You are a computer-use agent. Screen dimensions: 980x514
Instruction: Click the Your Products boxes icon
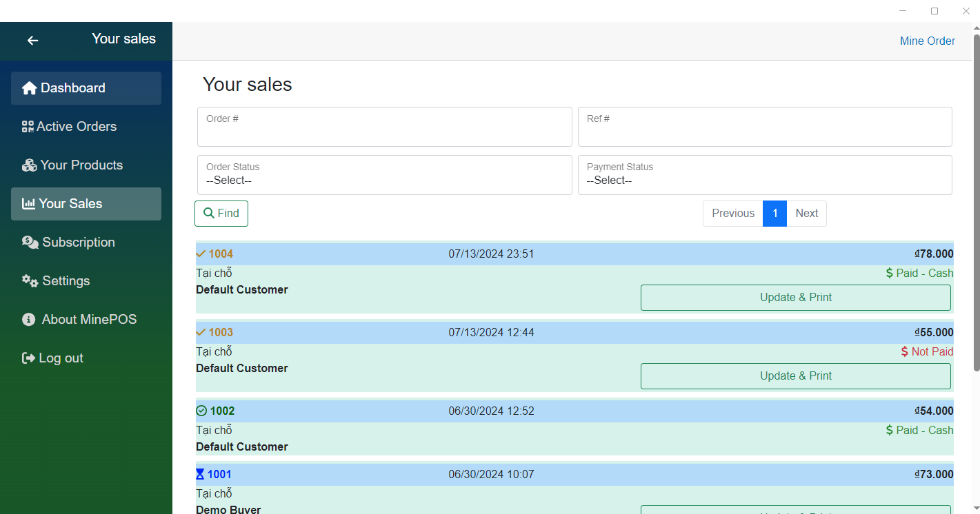[x=29, y=165]
